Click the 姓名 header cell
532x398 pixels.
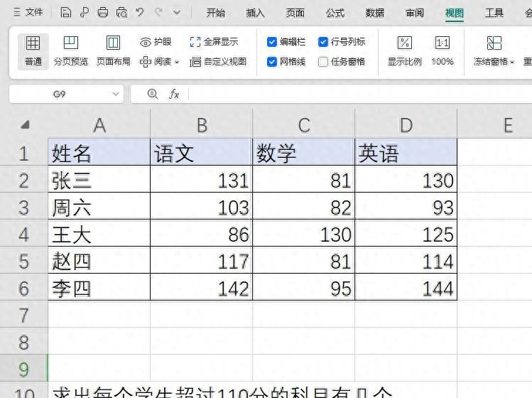[99, 153]
